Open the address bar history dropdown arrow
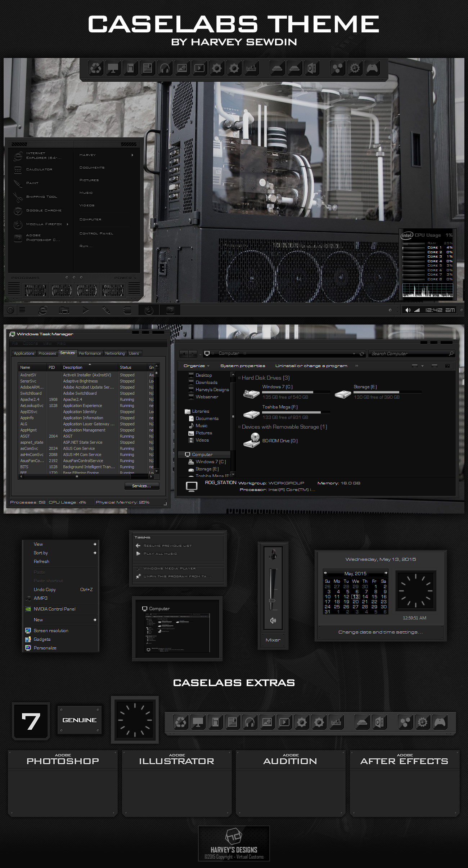 tap(354, 354)
